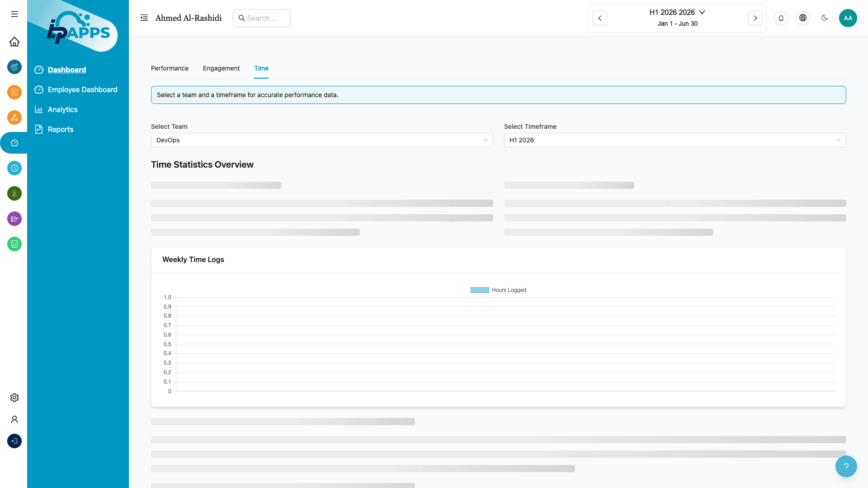Click the user profile icon in left rail
This screenshot has width=868, height=488.
pyautogui.click(x=14, y=419)
